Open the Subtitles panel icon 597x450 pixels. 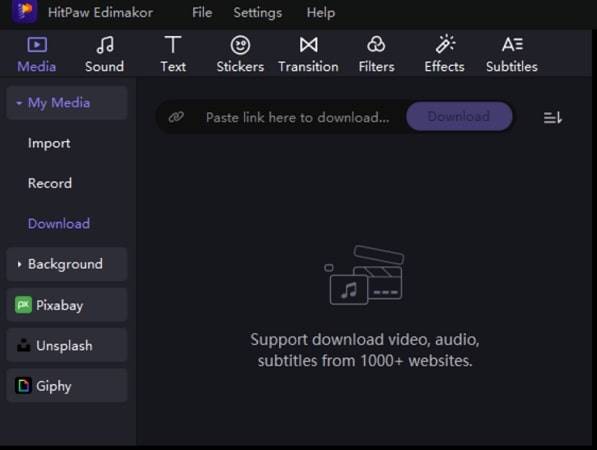click(512, 45)
